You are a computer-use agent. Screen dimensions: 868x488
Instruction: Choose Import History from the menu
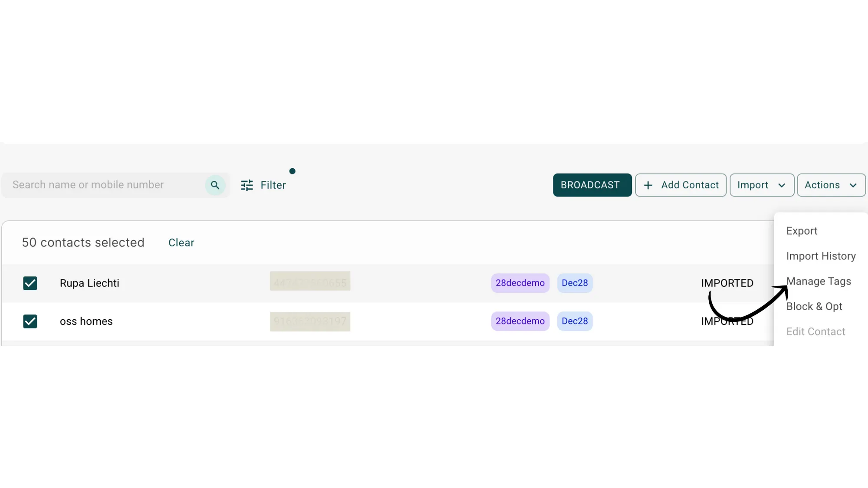click(x=821, y=256)
